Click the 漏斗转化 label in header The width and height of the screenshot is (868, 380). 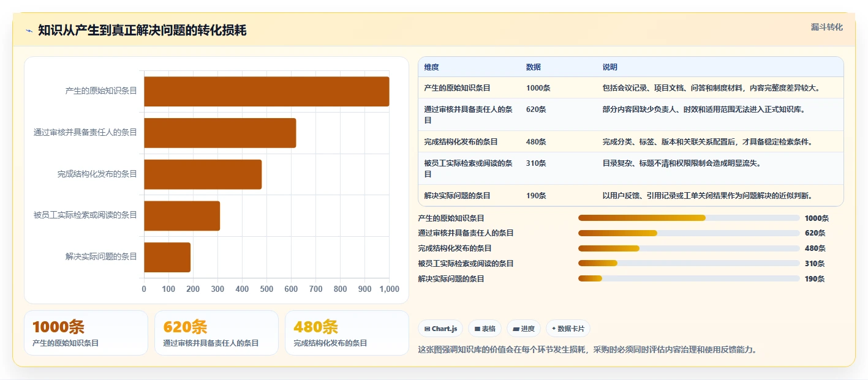(826, 28)
